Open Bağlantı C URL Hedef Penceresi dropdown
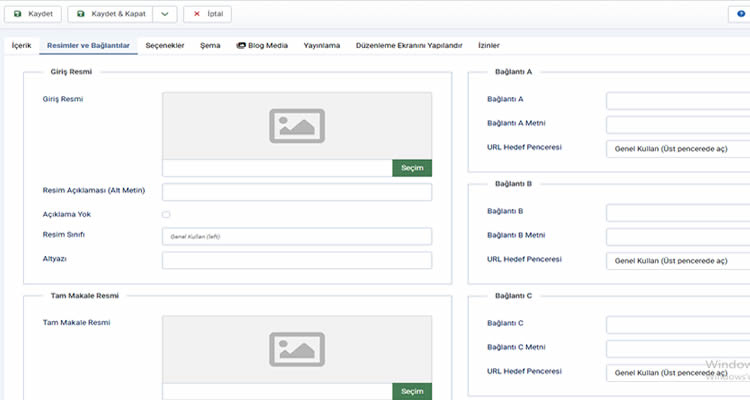This screenshot has width=750, height=400. 677,372
